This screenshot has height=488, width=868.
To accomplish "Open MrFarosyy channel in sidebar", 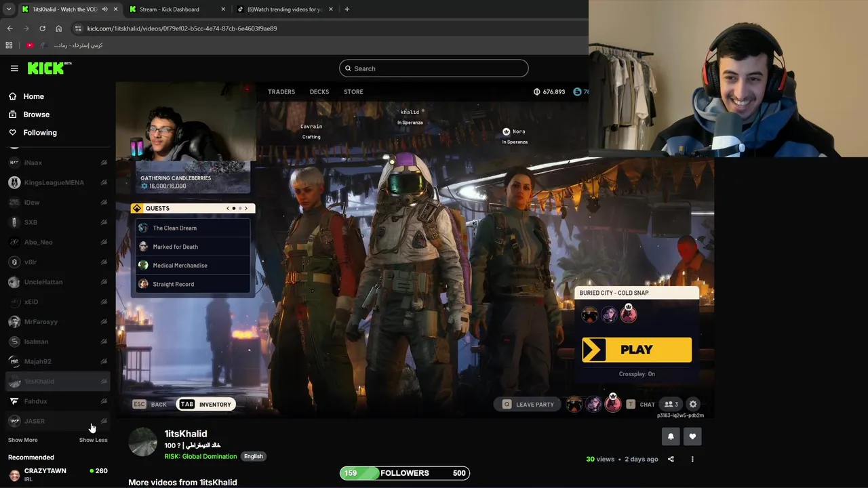I will pyautogui.click(x=58, y=322).
